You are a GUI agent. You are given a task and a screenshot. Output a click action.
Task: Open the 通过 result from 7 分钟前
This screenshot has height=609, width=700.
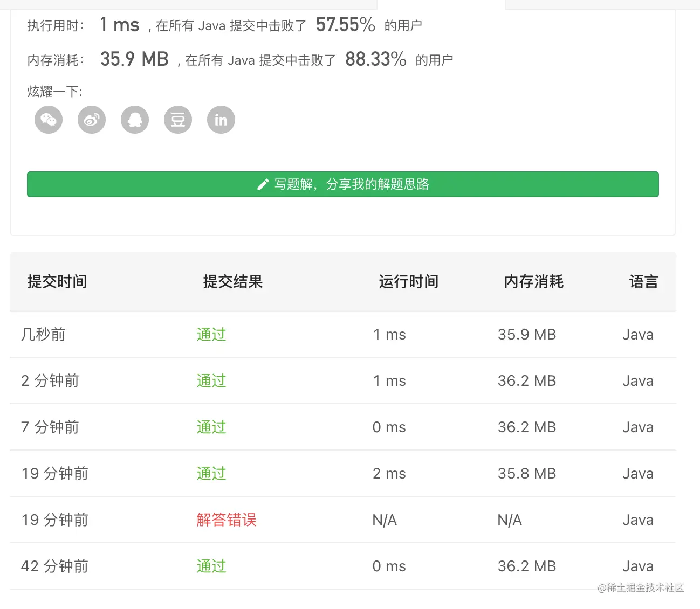click(211, 427)
